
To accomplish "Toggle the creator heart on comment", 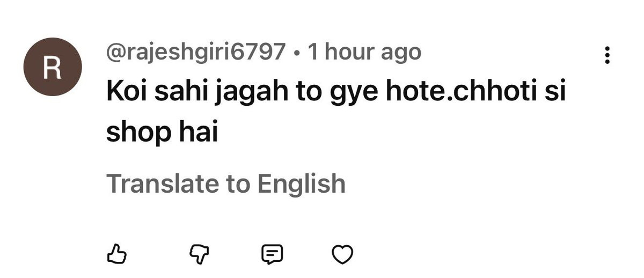I will coord(343,253).
